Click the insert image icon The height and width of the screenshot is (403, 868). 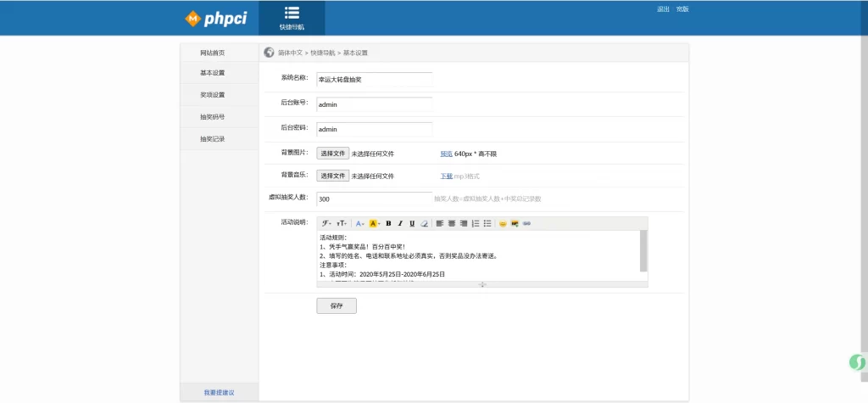515,223
